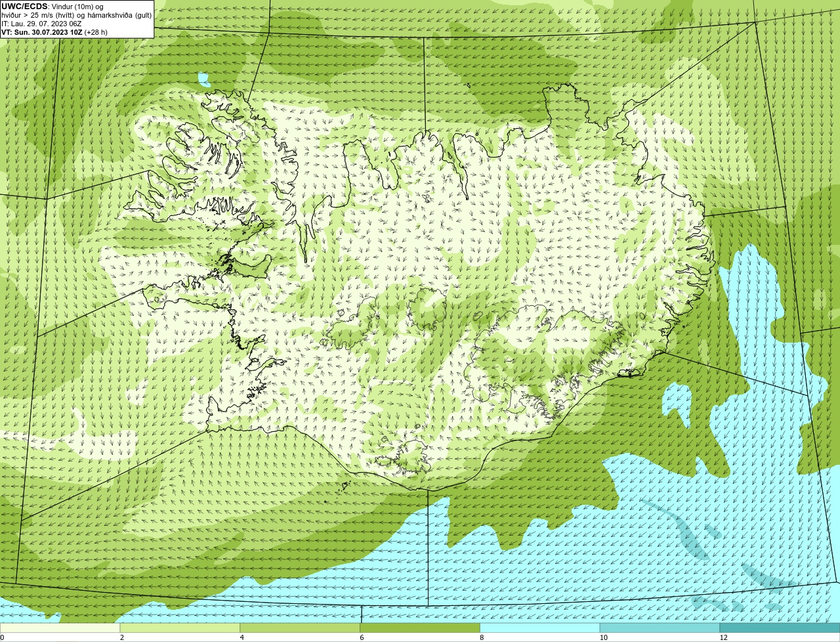This screenshot has height=642, width=840.
Task: Click the "UWC/ECDS" title text
Action: [24, 6]
